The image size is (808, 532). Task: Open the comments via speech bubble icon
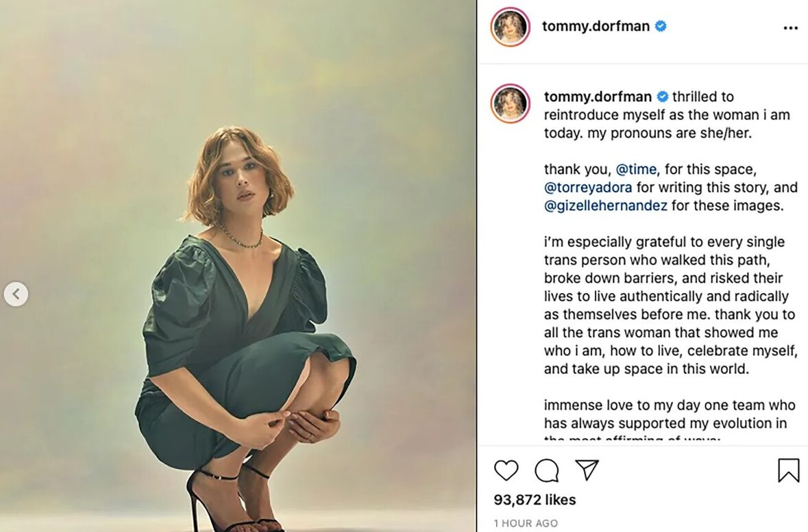[x=546, y=471]
